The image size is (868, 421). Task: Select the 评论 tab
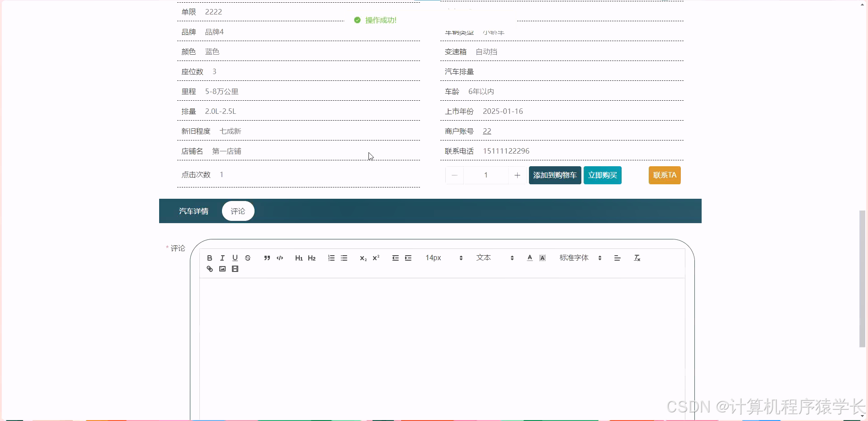pyautogui.click(x=238, y=210)
